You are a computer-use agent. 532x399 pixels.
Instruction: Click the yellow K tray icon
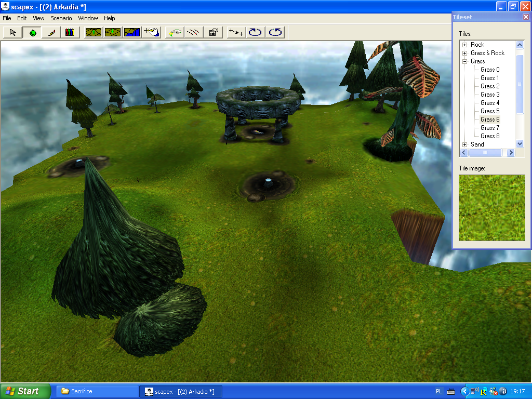pyautogui.click(x=484, y=392)
